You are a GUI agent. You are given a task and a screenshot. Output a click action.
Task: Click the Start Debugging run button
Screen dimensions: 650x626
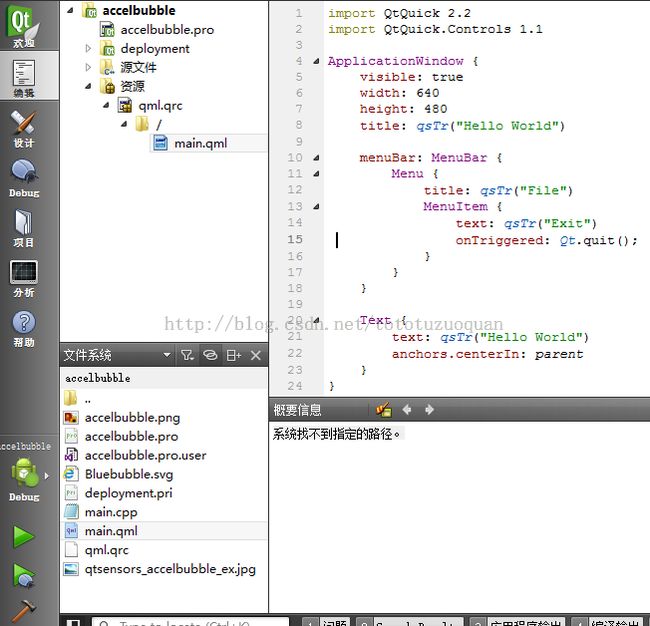tap(23, 575)
